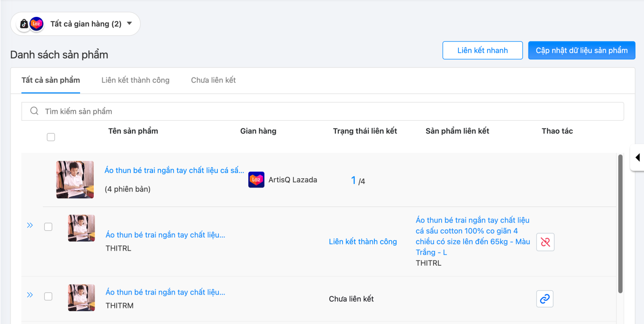Click the 'Tìm kiếm sản phẩm' search field
Viewport: 644px width, 324px height.
pyautogui.click(x=322, y=111)
